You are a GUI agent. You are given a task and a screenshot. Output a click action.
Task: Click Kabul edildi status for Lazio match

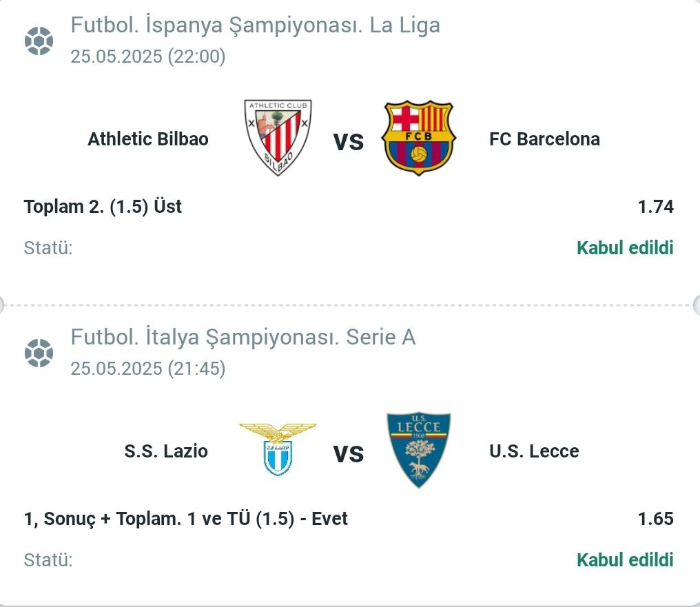pyautogui.click(x=625, y=559)
